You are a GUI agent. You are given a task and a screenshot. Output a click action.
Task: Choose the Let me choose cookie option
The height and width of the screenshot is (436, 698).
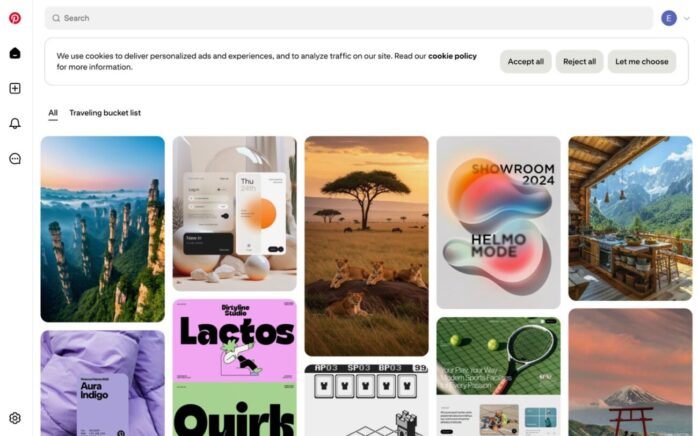pyautogui.click(x=641, y=61)
